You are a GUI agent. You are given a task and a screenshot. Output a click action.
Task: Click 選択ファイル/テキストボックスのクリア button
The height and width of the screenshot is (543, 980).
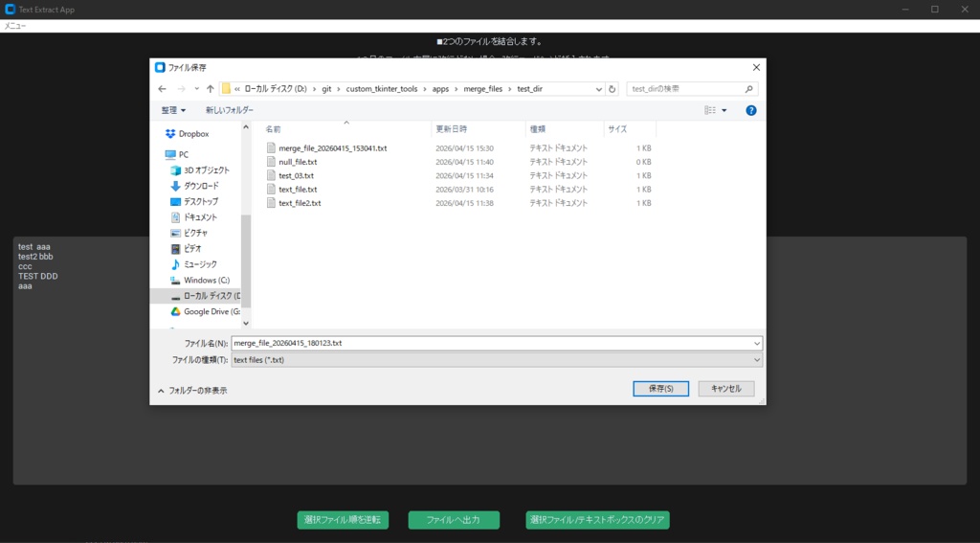point(597,520)
